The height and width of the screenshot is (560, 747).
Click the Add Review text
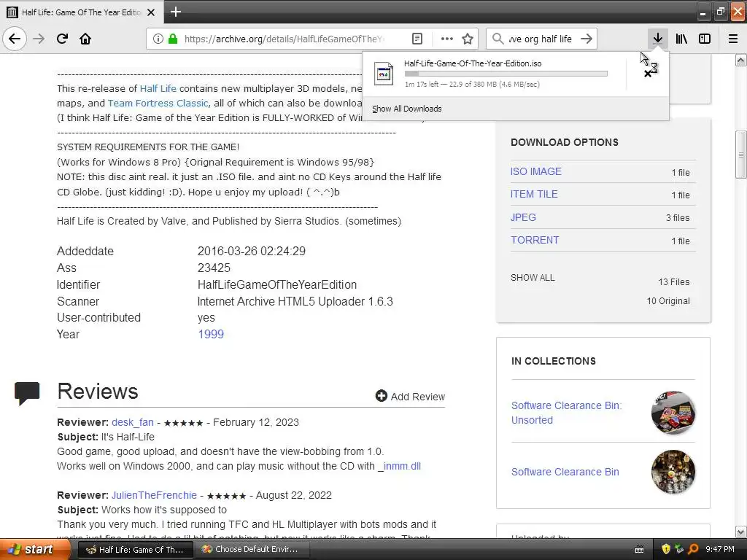(418, 397)
